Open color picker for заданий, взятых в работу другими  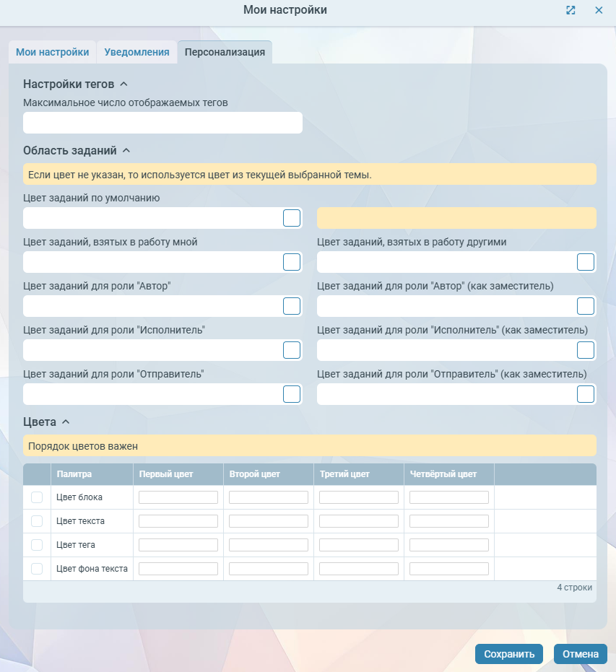586,262
